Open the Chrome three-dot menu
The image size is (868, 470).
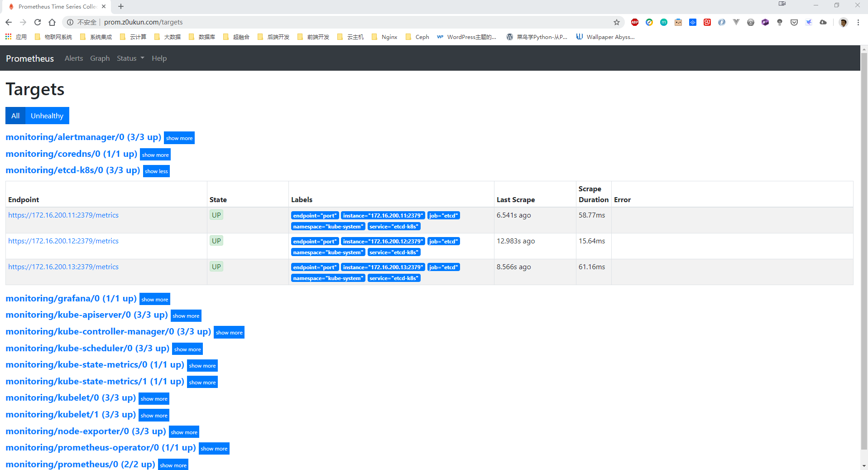tap(858, 22)
